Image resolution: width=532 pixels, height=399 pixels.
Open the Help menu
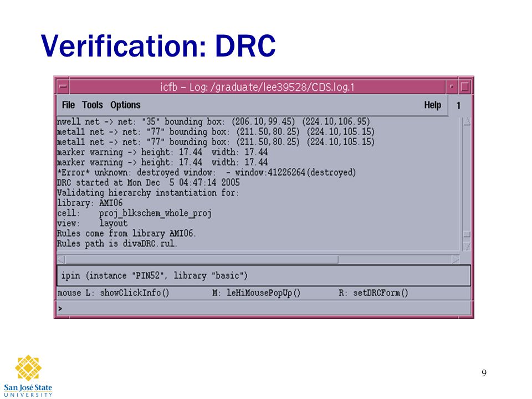433,105
